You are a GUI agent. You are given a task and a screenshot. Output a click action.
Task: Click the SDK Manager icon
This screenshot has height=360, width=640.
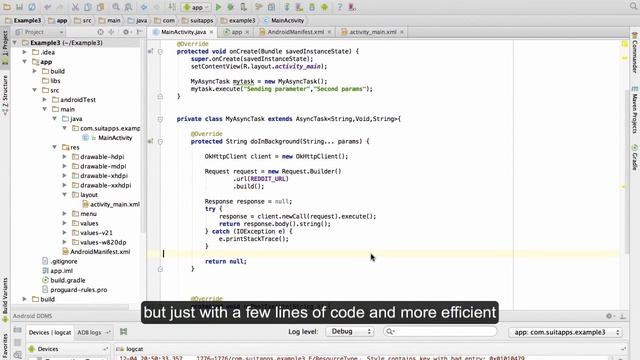coord(312,7)
